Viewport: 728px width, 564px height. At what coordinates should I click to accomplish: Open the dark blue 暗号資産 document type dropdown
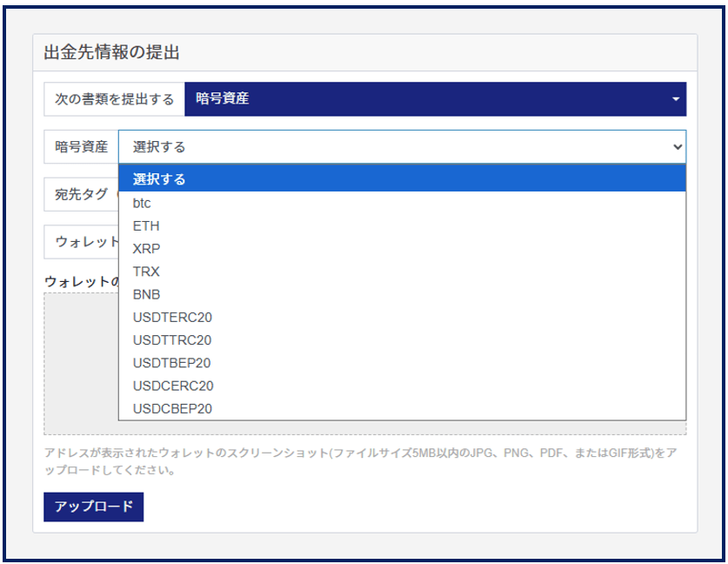(x=435, y=99)
